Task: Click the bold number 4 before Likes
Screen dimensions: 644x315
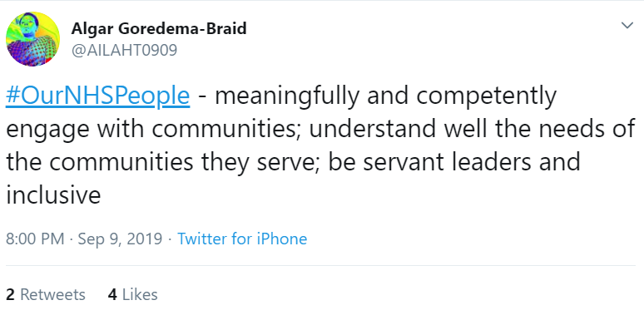Action: (112, 294)
